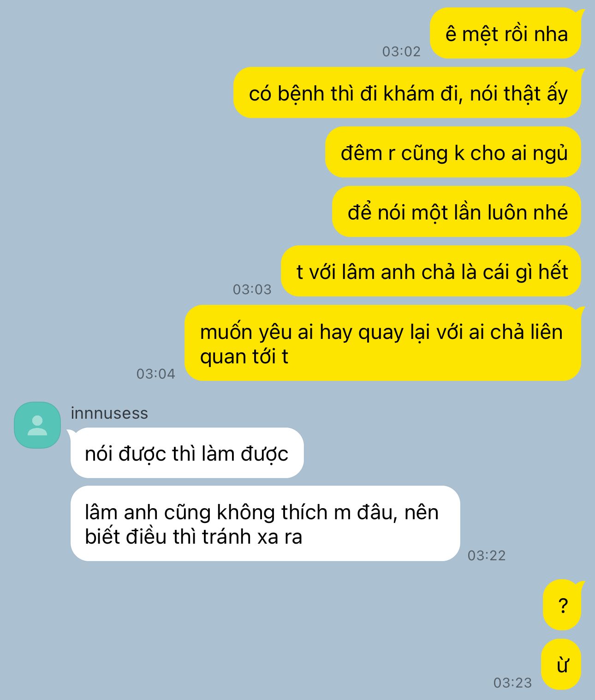Tap the 'muốn yêu ai hay quay lại' message
Viewport: 595px width, 700px height.
tap(383, 343)
